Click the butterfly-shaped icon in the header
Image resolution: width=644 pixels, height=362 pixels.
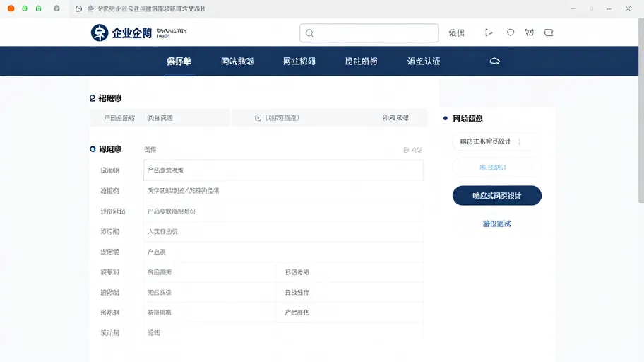click(x=530, y=33)
